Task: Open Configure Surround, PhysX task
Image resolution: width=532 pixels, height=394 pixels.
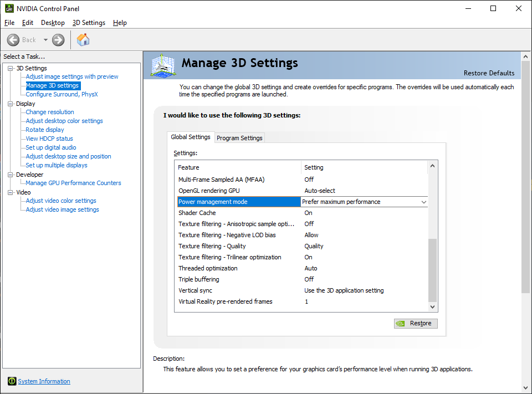Action: [x=62, y=94]
